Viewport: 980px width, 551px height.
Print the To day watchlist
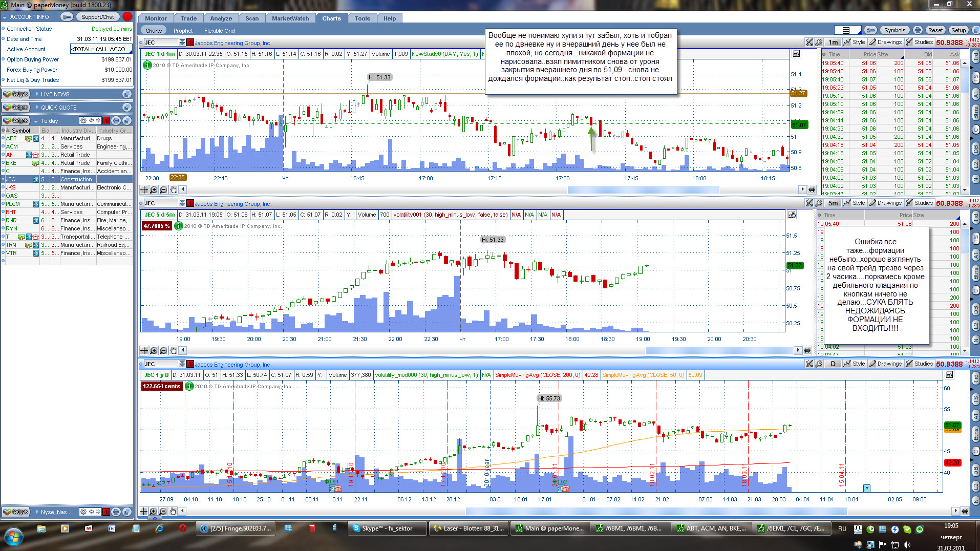pyautogui.click(x=116, y=121)
